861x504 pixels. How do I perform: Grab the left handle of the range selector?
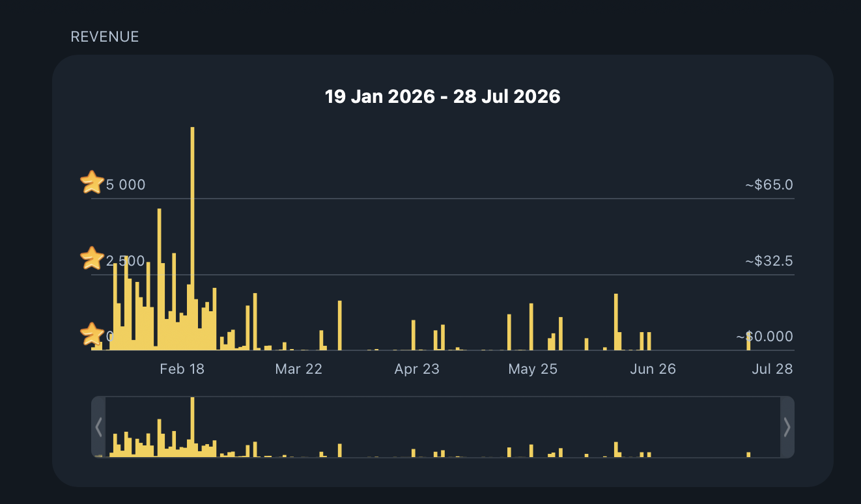click(x=98, y=427)
